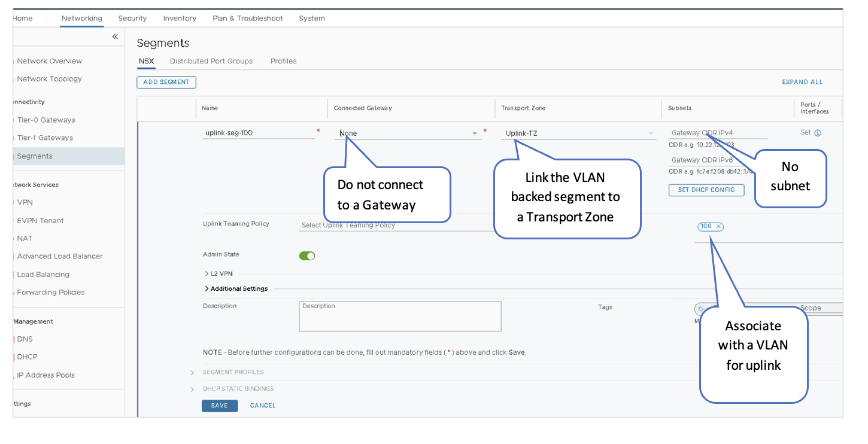Click the Save button
Screen dimensions: 868x444
(219, 406)
